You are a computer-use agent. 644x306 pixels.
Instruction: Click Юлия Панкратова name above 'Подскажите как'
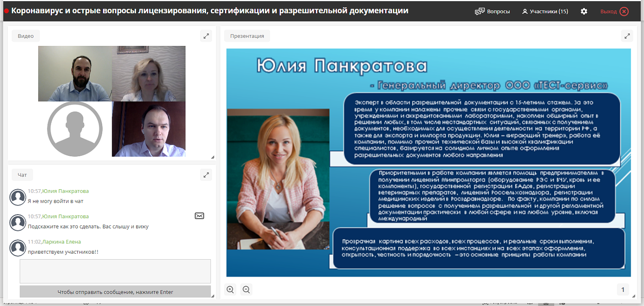(x=66, y=216)
